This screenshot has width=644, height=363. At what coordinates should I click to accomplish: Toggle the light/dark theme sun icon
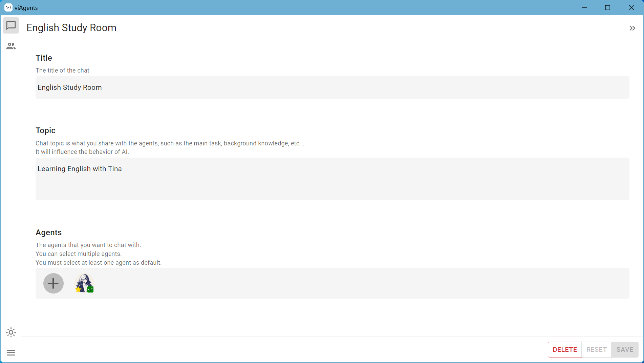11,332
